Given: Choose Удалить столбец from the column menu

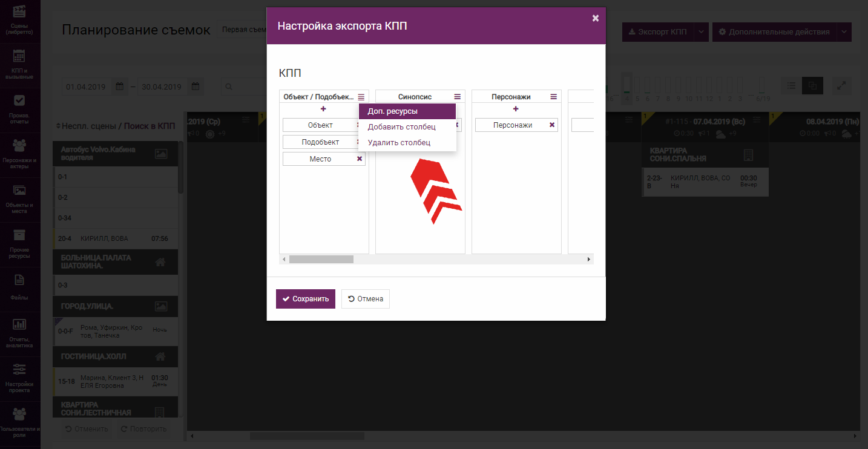Looking at the screenshot, I should tap(407, 143).
